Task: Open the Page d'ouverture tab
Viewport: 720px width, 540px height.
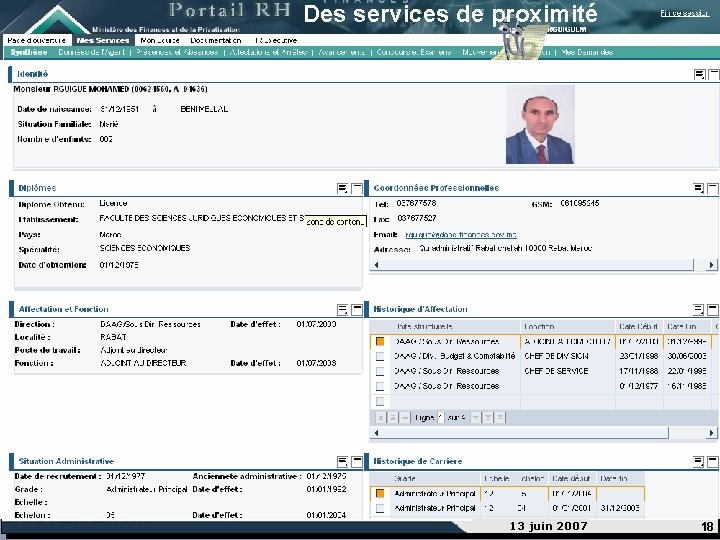Action: [x=36, y=40]
